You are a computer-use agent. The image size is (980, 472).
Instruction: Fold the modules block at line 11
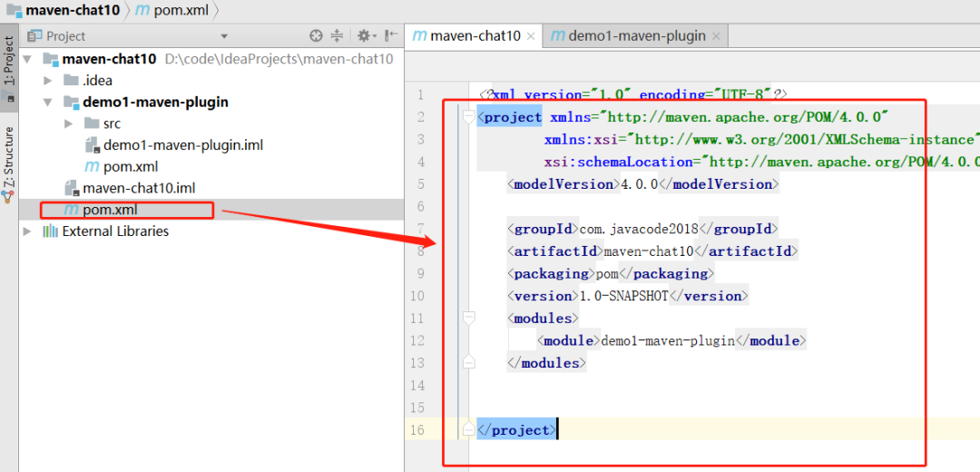468,318
